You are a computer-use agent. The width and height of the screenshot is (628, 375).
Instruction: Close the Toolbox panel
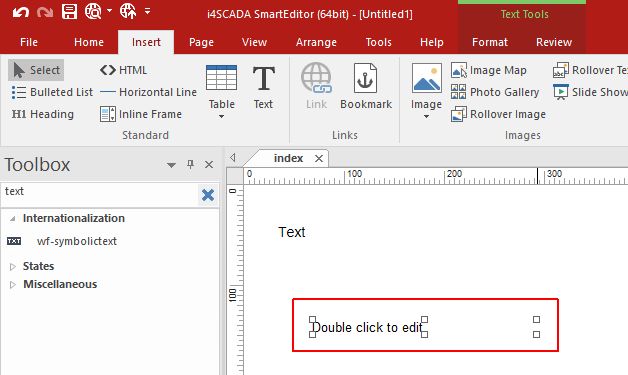click(x=209, y=164)
